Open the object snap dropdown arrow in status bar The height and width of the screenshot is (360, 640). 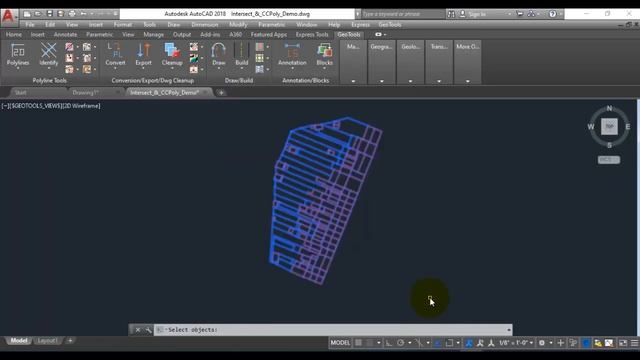[458, 343]
